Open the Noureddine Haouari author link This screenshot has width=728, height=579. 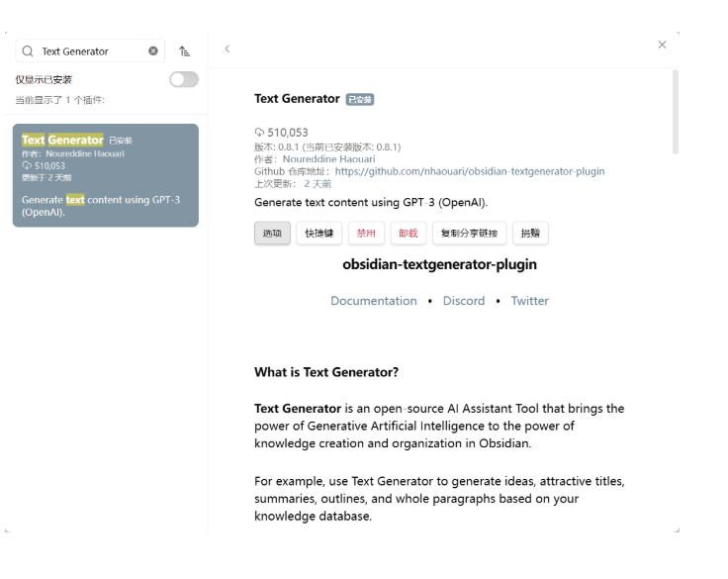coord(328,159)
